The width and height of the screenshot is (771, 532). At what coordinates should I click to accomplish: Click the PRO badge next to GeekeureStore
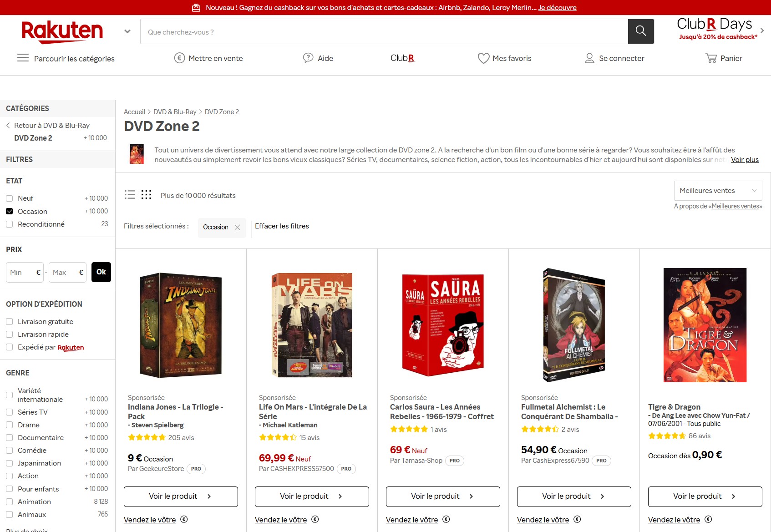(196, 469)
